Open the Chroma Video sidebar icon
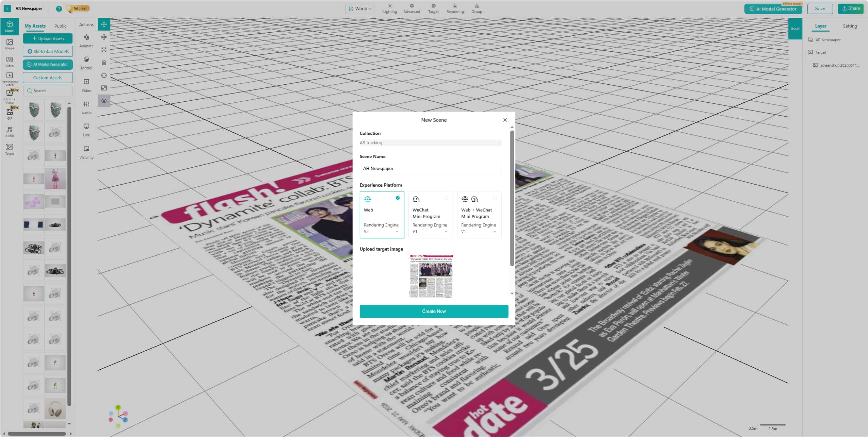This screenshot has height=437, width=868. point(10,96)
